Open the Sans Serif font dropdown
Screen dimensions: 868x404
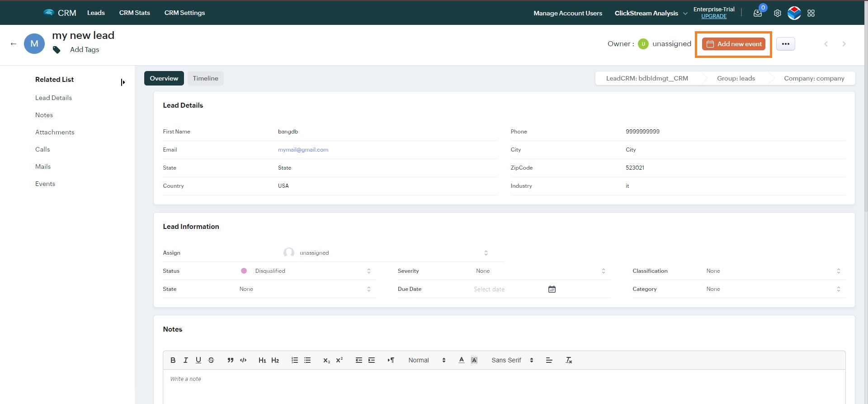pos(512,360)
